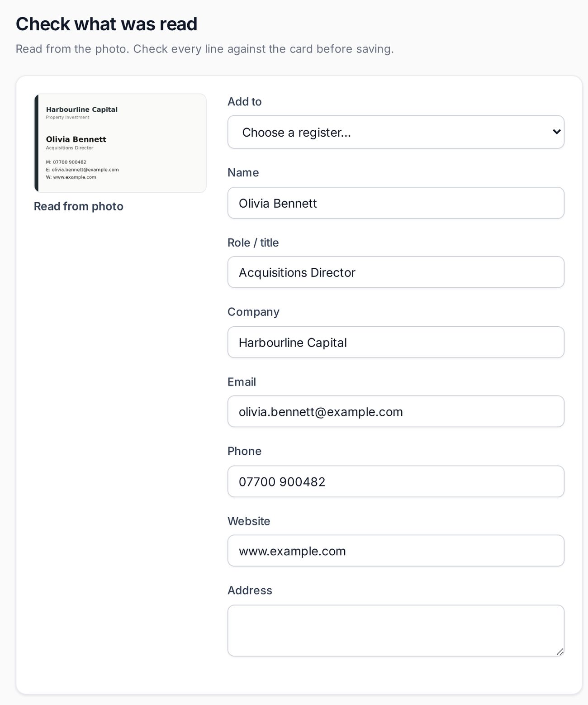
Task: Click into the Name field with Olivia Bennett
Action: (x=396, y=203)
